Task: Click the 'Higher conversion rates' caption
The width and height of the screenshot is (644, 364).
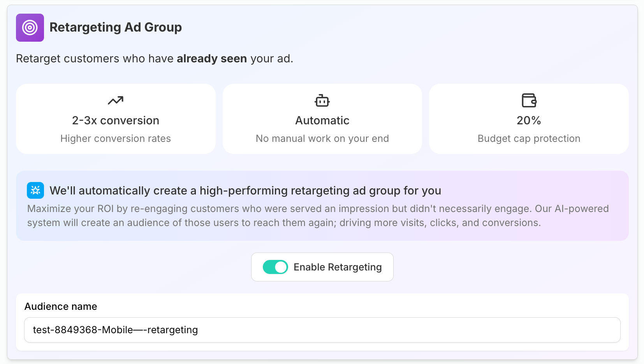Action: coord(116,138)
